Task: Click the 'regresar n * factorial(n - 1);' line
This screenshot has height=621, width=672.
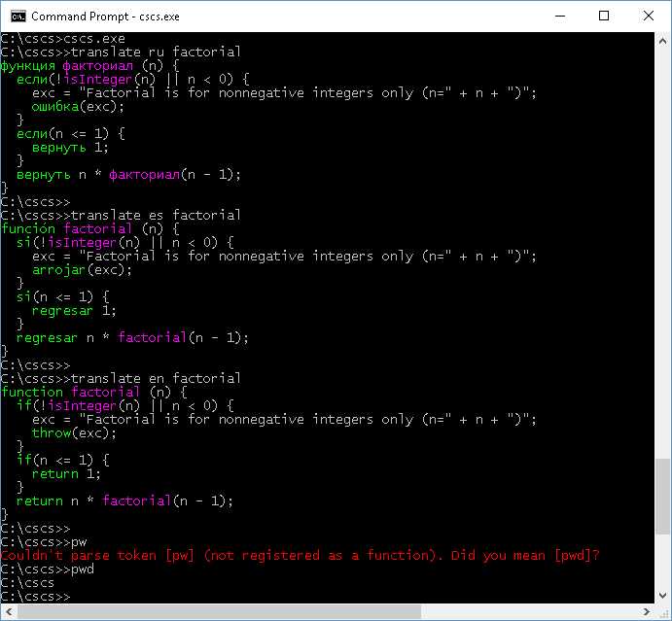Action: pyautogui.click(x=132, y=338)
